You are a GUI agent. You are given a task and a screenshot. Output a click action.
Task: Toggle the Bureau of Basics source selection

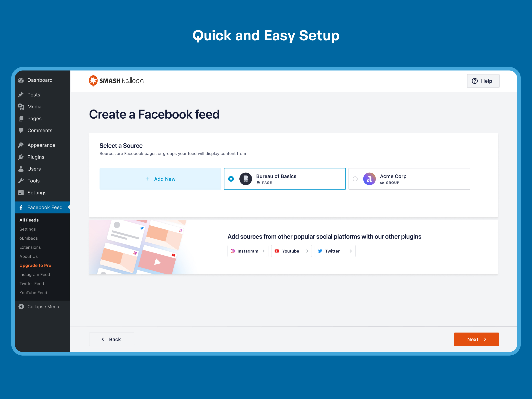(232, 178)
